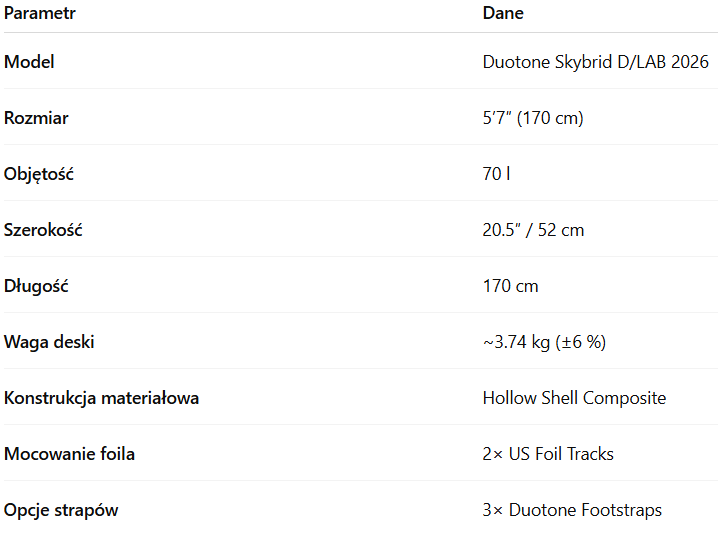The image size is (718, 535).
Task: Click the "3× Duotone Footstraps" value
Action: click(x=572, y=510)
